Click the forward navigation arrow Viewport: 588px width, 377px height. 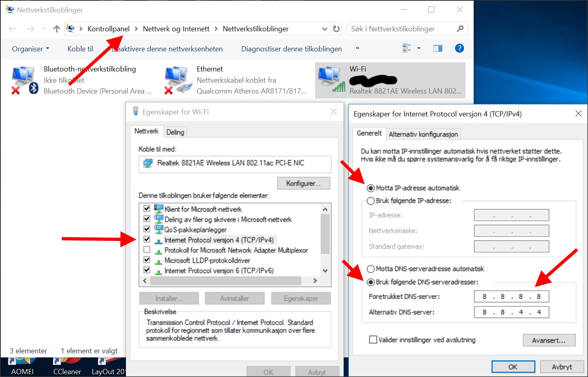(31, 29)
